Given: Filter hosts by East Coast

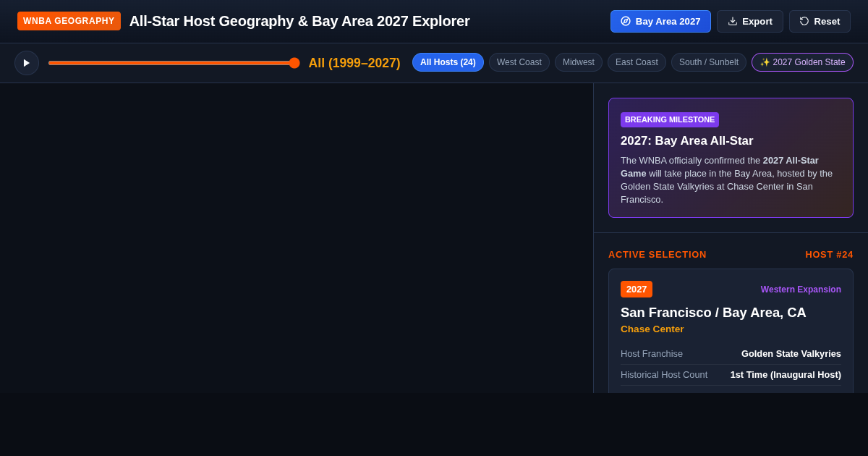Looking at the screenshot, I should (637, 62).
